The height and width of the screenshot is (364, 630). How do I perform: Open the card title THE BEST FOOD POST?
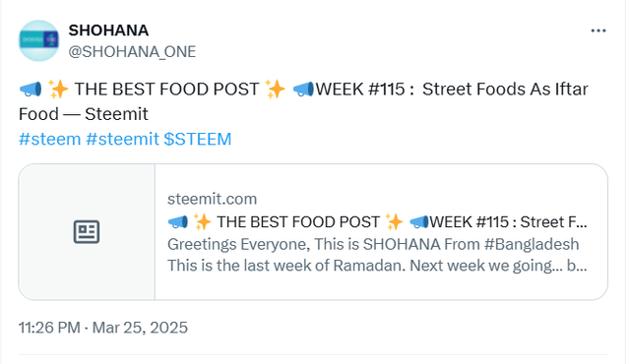298,222
